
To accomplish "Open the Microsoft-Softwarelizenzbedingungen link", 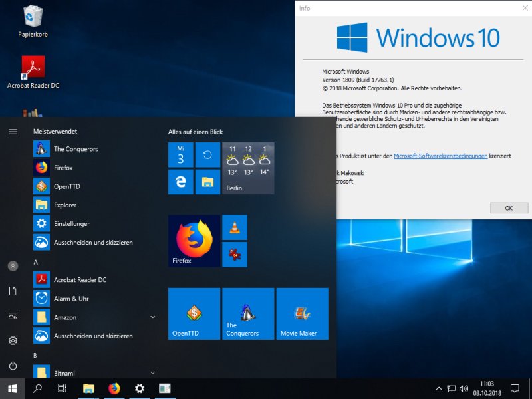I will 440,156.
